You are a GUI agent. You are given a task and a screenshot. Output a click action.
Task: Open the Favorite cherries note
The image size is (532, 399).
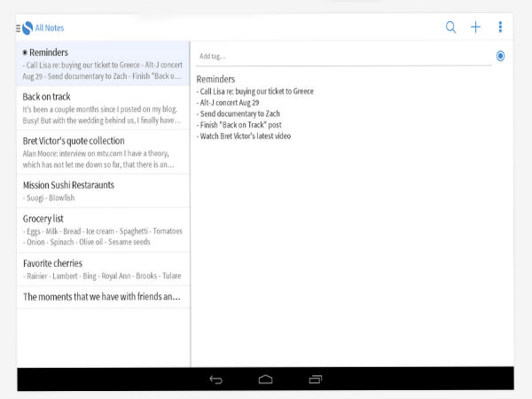[x=103, y=269]
